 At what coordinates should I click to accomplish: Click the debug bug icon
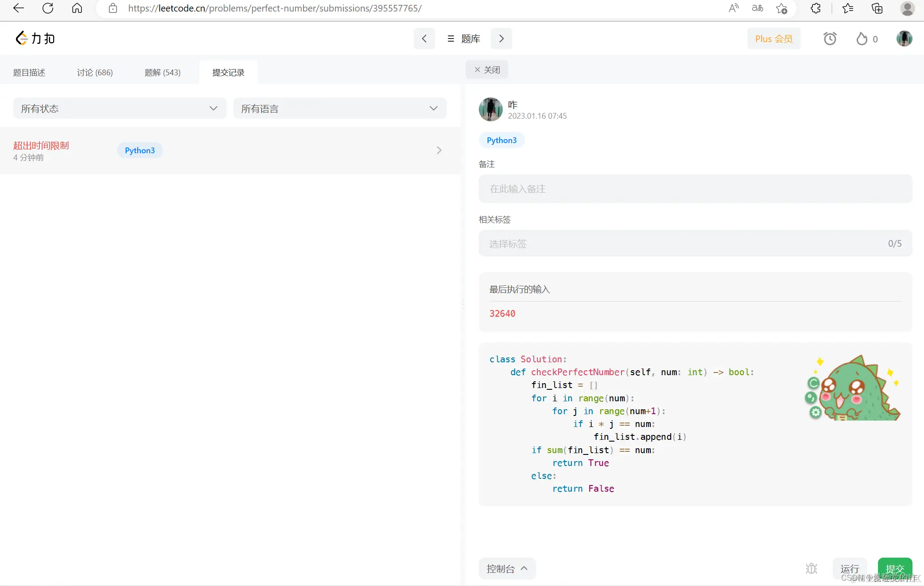[811, 568]
